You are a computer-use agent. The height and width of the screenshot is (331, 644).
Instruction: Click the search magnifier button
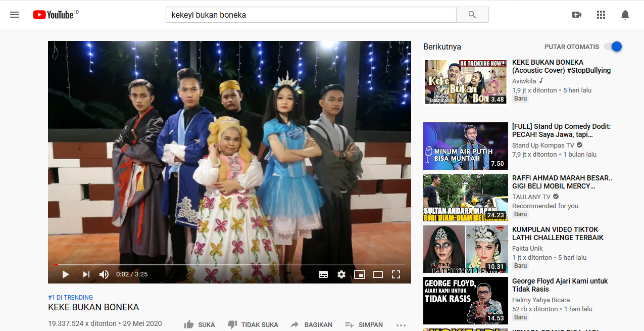(472, 15)
